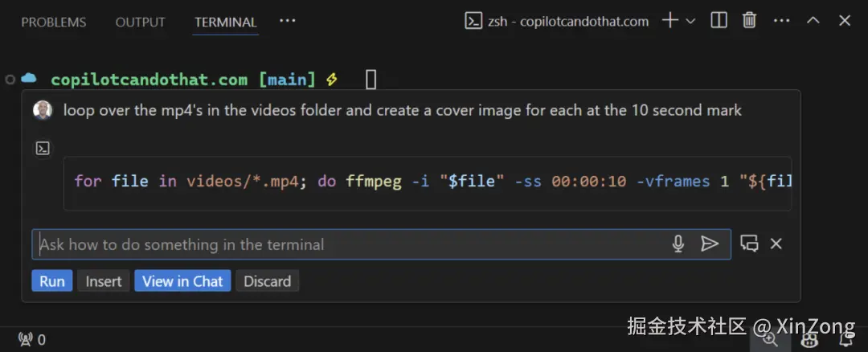Open the terminal views and more actions menu
The height and width of the screenshot is (352, 868).
(781, 20)
